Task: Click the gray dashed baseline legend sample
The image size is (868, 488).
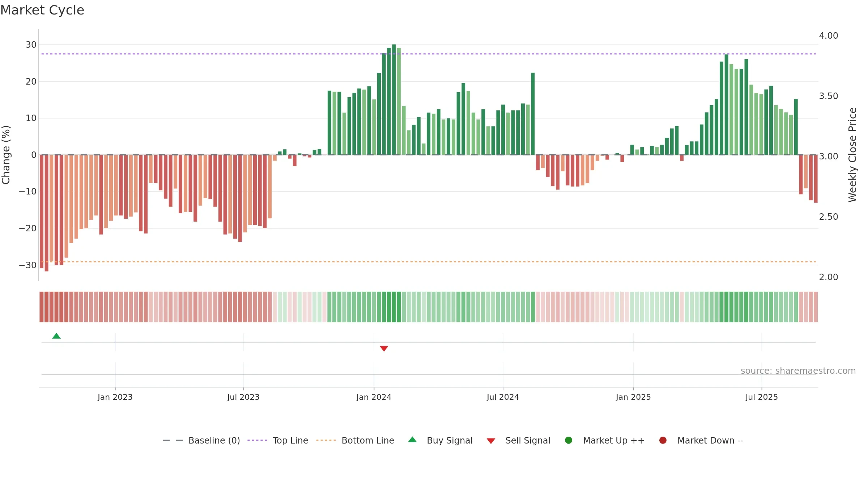Action: (173, 440)
